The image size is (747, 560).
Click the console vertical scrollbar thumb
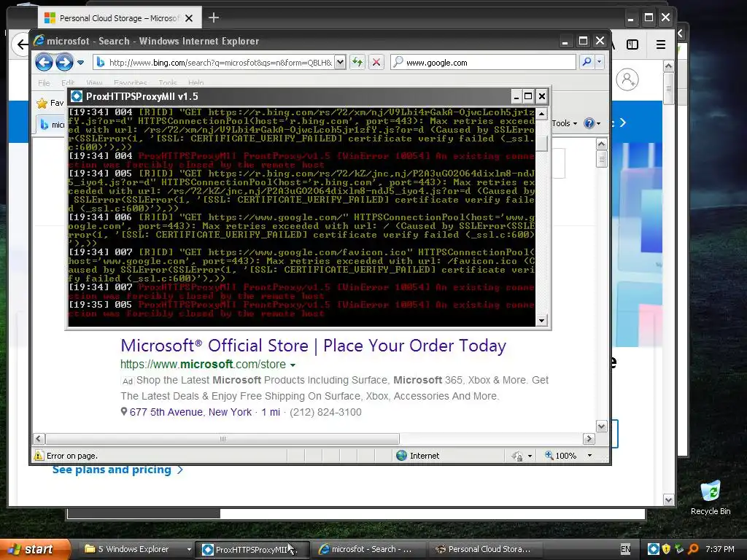pyautogui.click(x=541, y=144)
